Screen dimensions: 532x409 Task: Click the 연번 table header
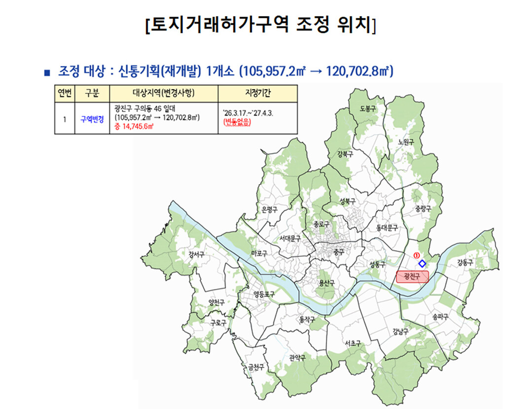click(x=65, y=93)
